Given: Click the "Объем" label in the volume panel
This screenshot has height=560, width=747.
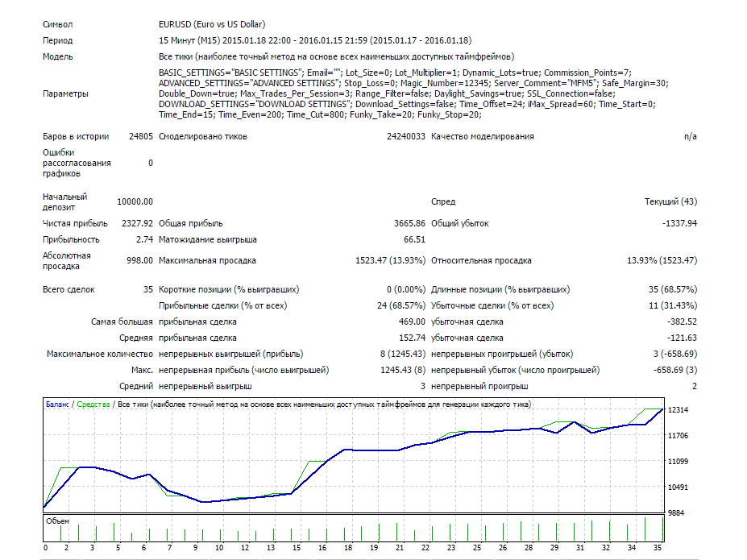Looking at the screenshot, I should pyautogui.click(x=58, y=521).
